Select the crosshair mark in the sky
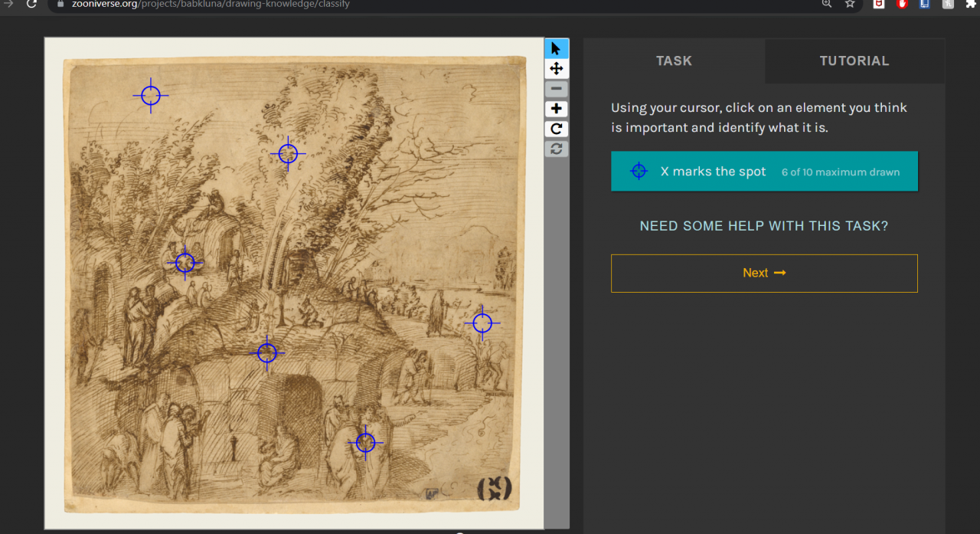Screen dimensions: 980x534 (151, 95)
